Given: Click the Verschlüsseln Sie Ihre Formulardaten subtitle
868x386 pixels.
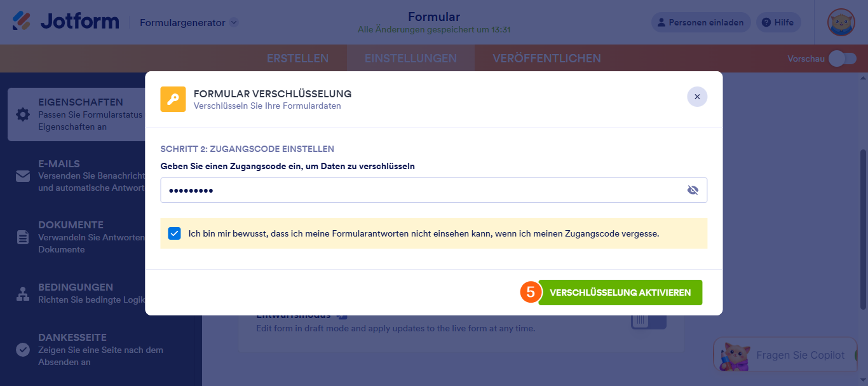Looking at the screenshot, I should pyautogui.click(x=267, y=106).
